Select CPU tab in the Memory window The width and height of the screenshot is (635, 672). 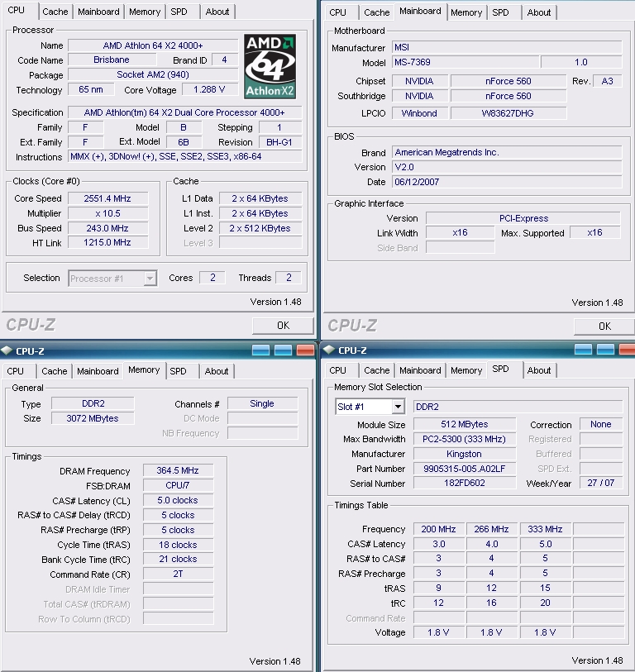click(16, 371)
